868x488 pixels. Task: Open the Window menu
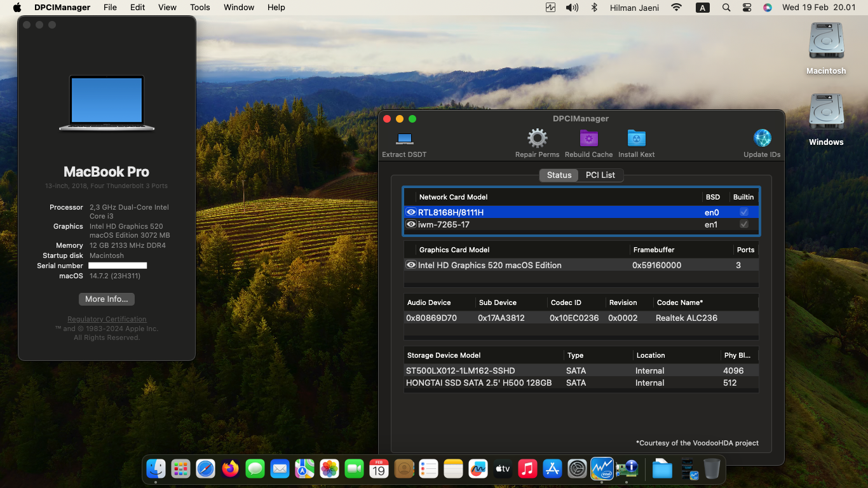239,8
